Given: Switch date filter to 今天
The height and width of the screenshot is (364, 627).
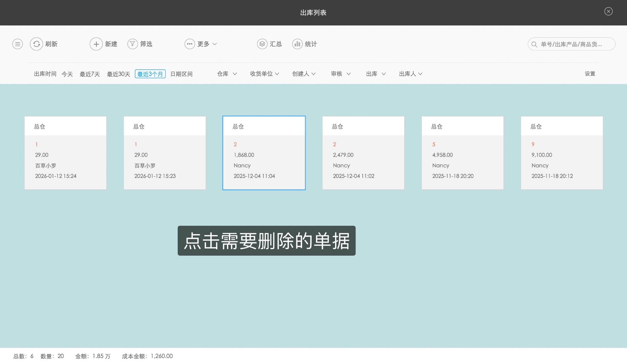Looking at the screenshot, I should [67, 74].
